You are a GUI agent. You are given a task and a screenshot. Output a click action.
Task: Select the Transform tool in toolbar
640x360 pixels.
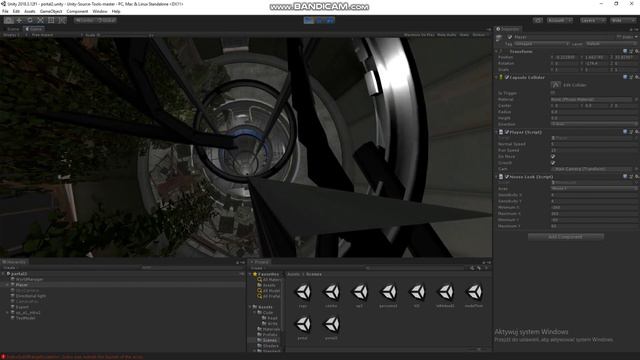(x=62, y=20)
